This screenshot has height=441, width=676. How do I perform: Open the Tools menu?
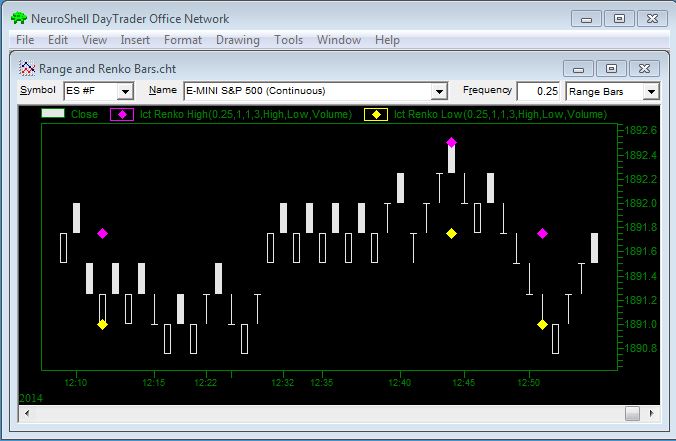[288, 40]
